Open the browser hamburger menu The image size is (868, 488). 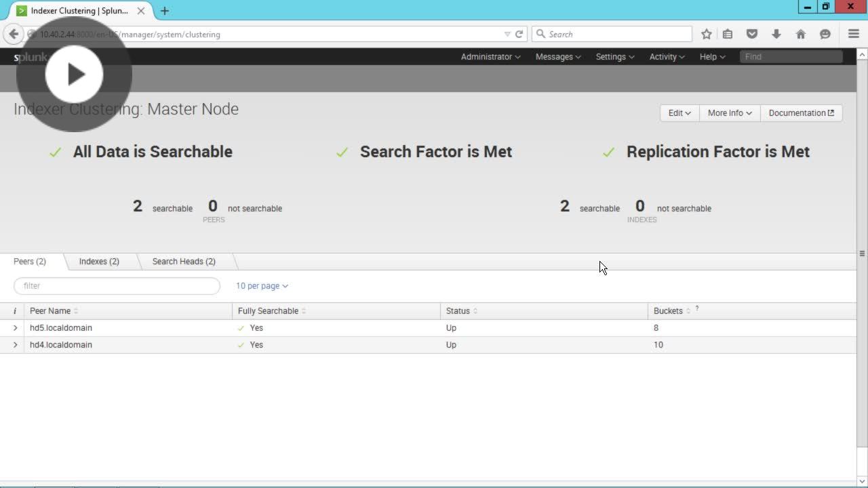[854, 34]
